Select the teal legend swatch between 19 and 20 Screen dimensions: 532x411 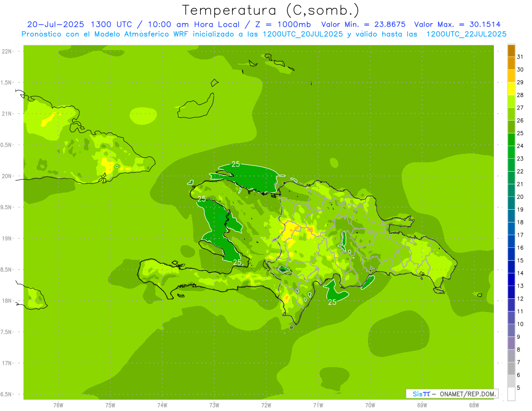tap(511, 203)
